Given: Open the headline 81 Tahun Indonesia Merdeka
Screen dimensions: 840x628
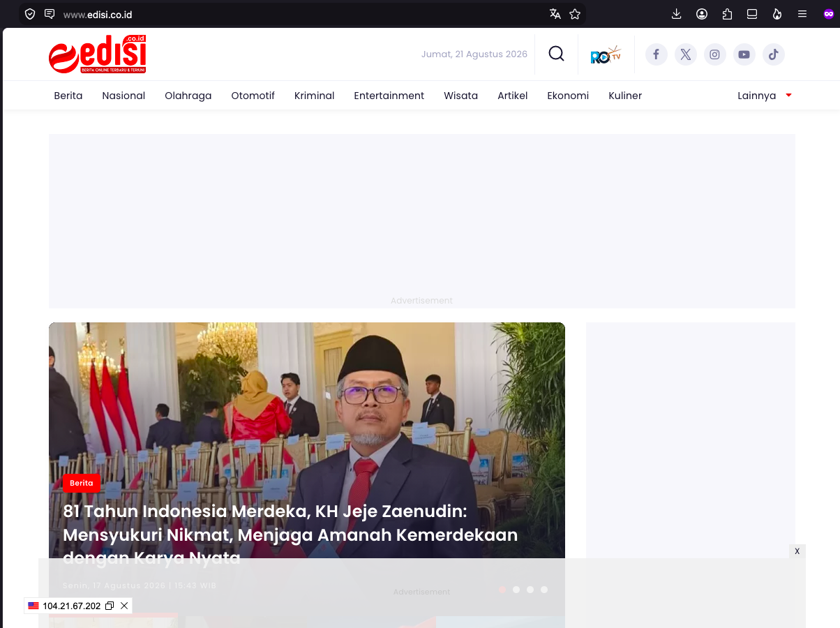Looking at the screenshot, I should click(290, 534).
